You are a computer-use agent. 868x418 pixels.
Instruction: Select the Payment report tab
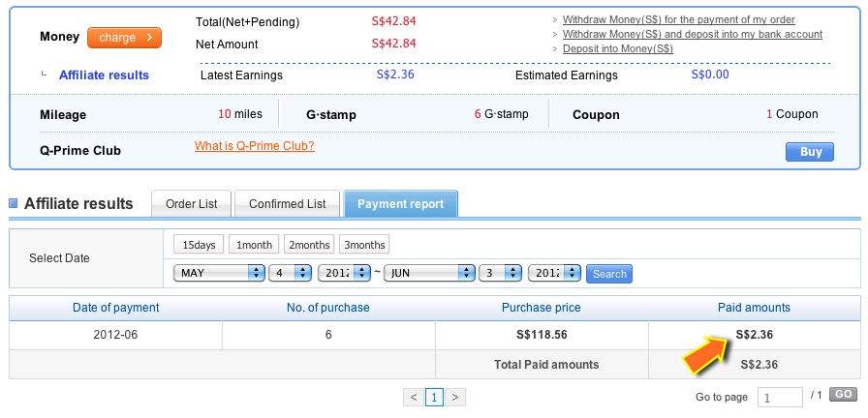(401, 204)
